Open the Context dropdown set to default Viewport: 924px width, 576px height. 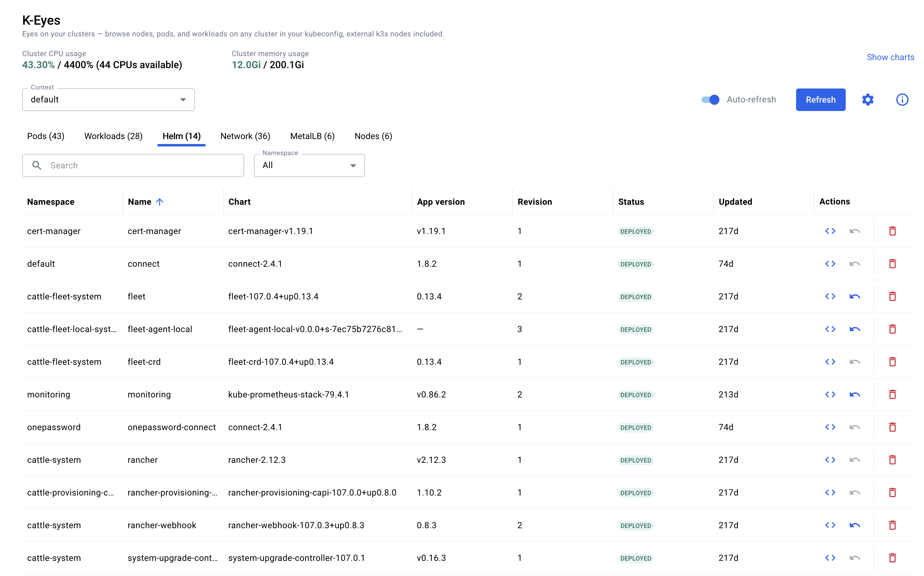point(108,100)
